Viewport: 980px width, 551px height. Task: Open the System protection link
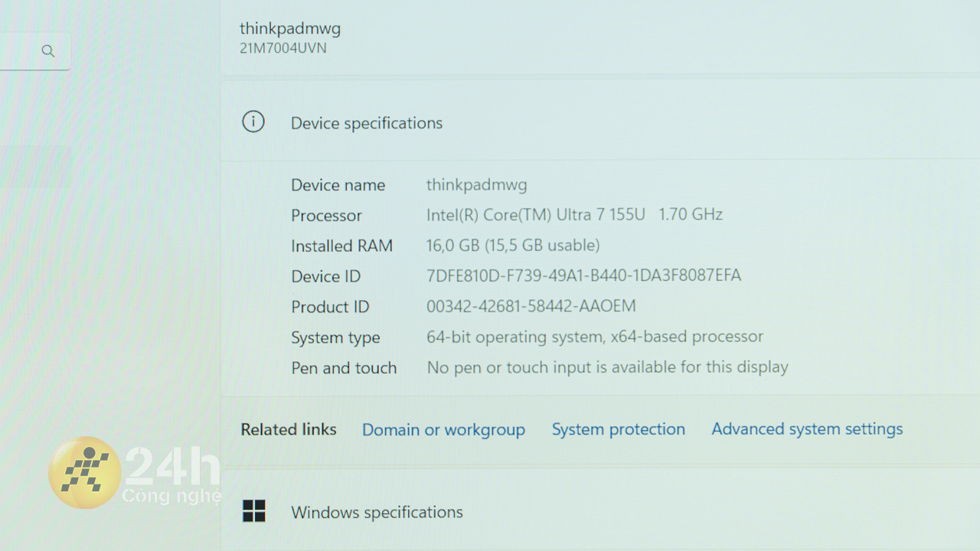(619, 429)
